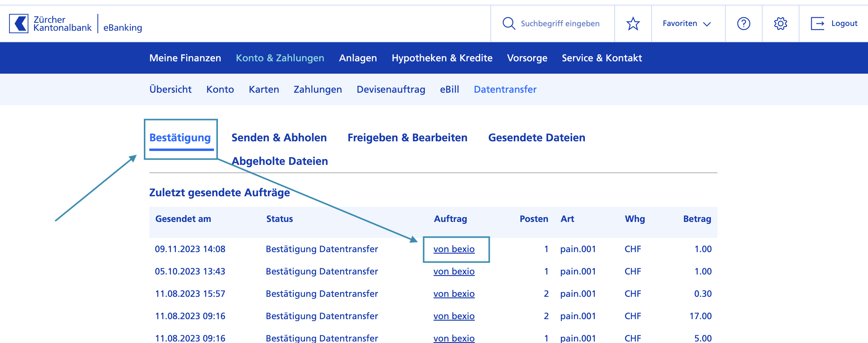
Task: Expand the Favoriten dropdown
Action: (x=687, y=24)
